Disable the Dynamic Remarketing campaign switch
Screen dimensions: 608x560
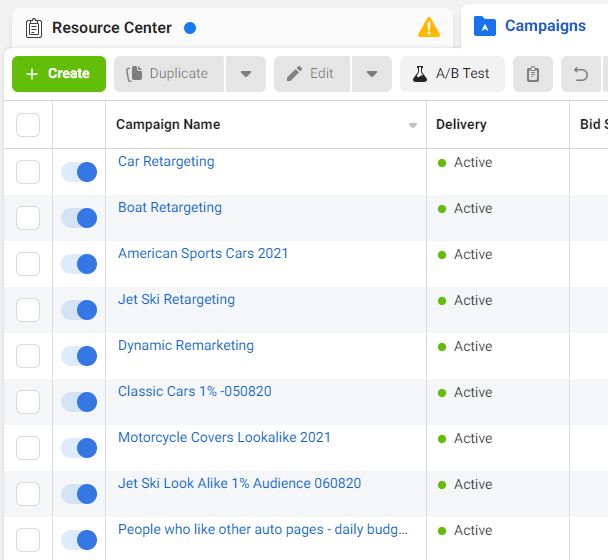pyautogui.click(x=79, y=356)
